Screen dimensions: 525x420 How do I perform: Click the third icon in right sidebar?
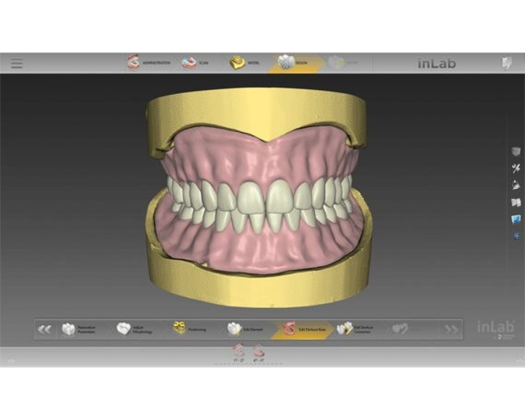click(516, 185)
